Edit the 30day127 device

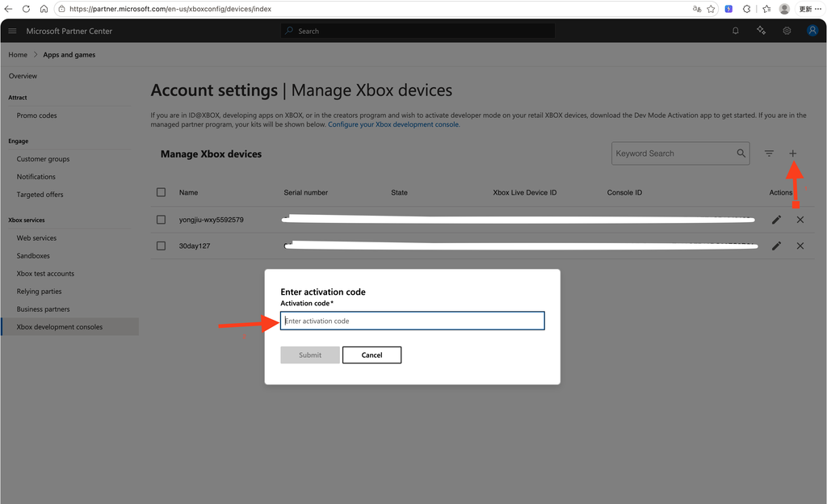(x=776, y=246)
